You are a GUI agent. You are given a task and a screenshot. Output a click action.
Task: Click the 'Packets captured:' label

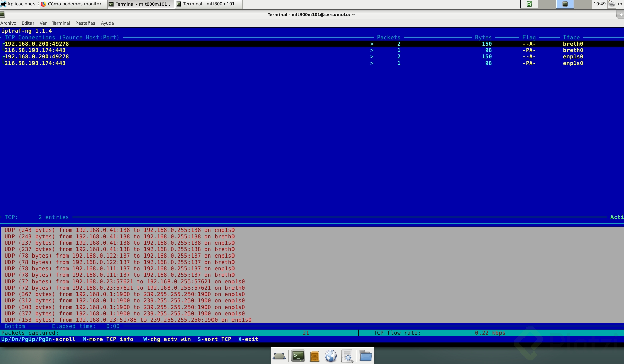pyautogui.click(x=30, y=333)
